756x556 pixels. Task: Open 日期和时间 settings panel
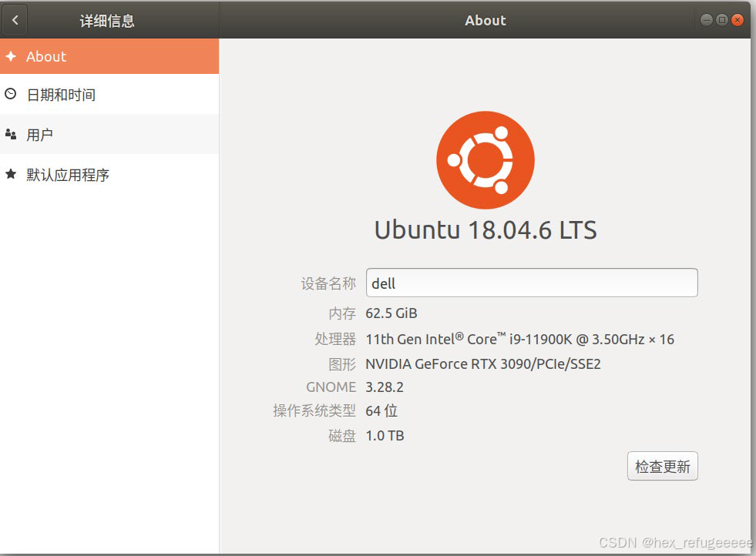pyautogui.click(x=109, y=95)
